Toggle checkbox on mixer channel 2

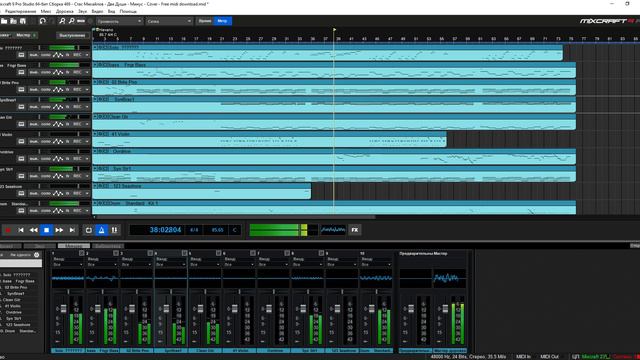(116, 253)
